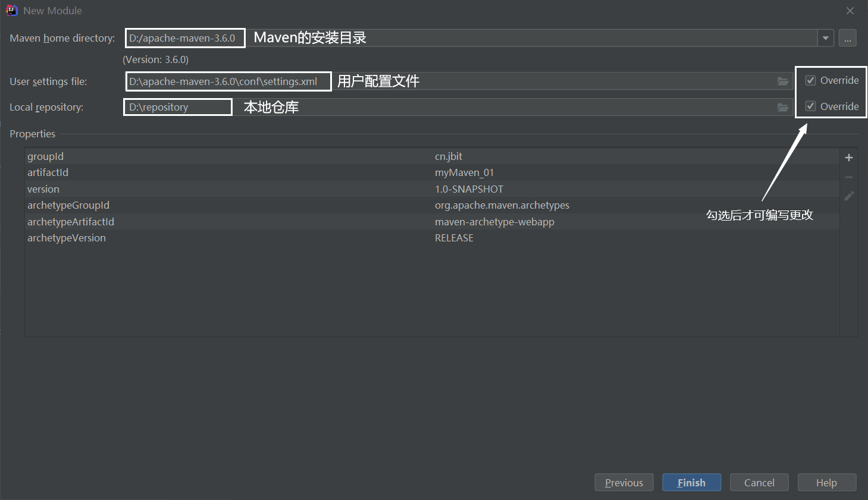The height and width of the screenshot is (500, 868).
Task: Click the maven-archetype-webapp value
Action: pos(494,222)
